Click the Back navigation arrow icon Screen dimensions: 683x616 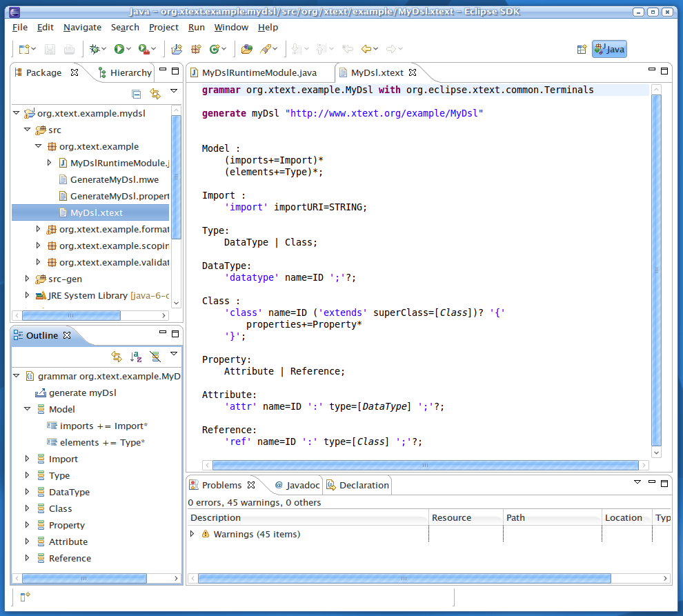click(366, 49)
